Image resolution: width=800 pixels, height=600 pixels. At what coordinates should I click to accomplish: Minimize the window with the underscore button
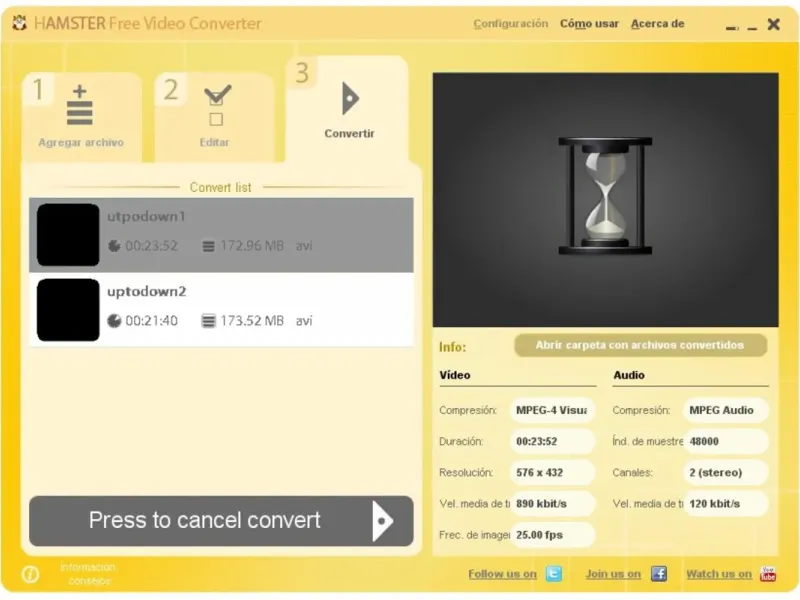[752, 29]
